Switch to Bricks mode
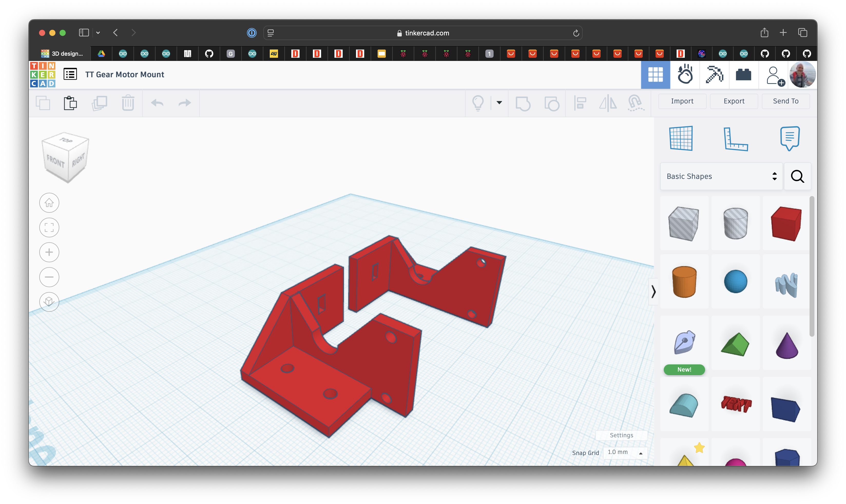 pyautogui.click(x=743, y=74)
